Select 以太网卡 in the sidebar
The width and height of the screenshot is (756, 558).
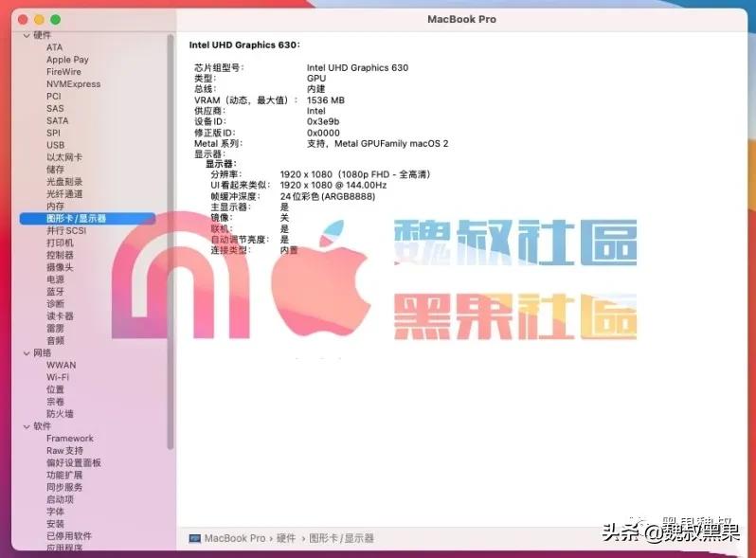tap(64, 157)
